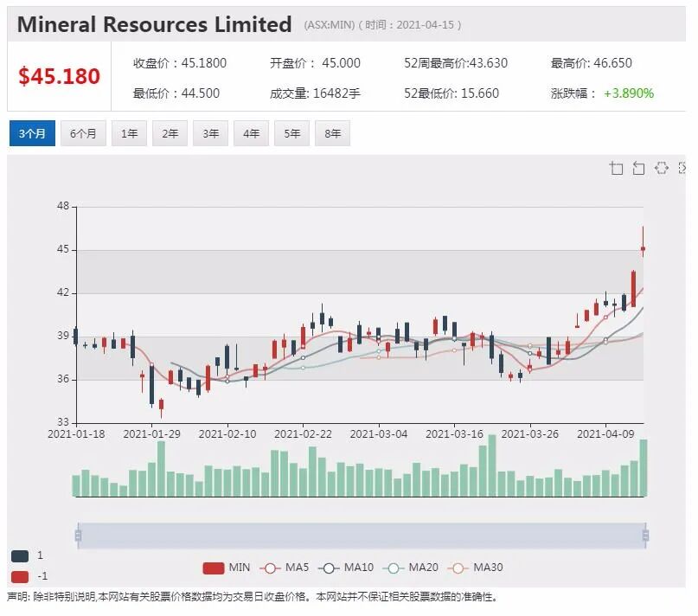
Task: Click the $45.180 current price
Action: (x=59, y=76)
